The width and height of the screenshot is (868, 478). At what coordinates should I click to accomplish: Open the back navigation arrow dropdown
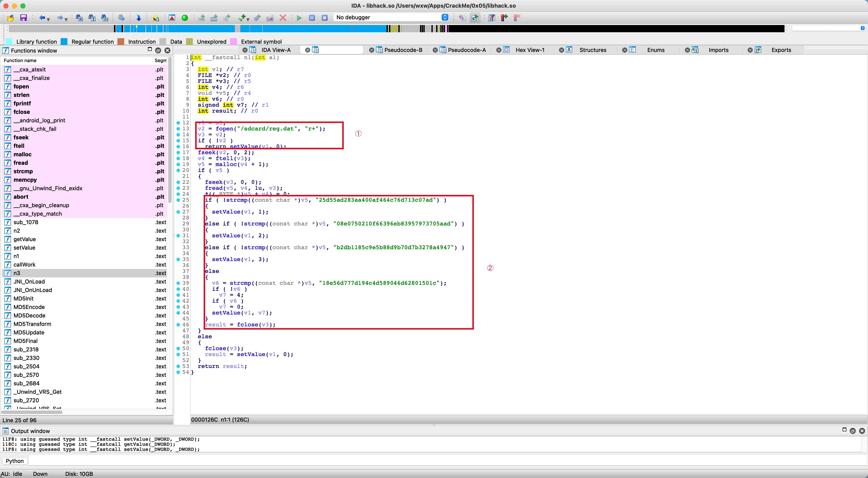pos(49,19)
